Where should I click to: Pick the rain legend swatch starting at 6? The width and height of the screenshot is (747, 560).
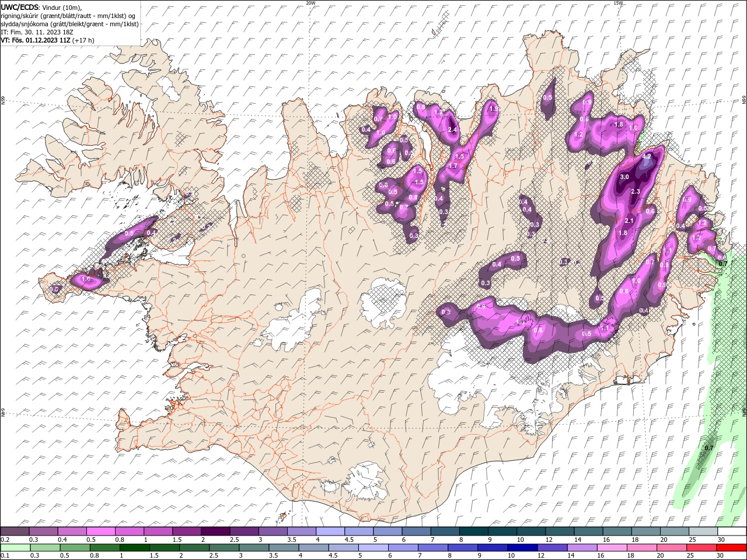click(x=403, y=548)
